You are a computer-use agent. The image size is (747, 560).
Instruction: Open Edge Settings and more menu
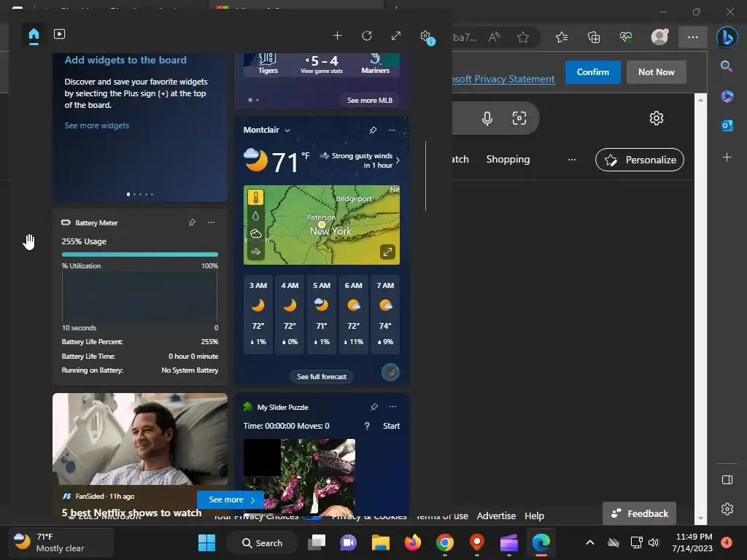click(x=693, y=37)
